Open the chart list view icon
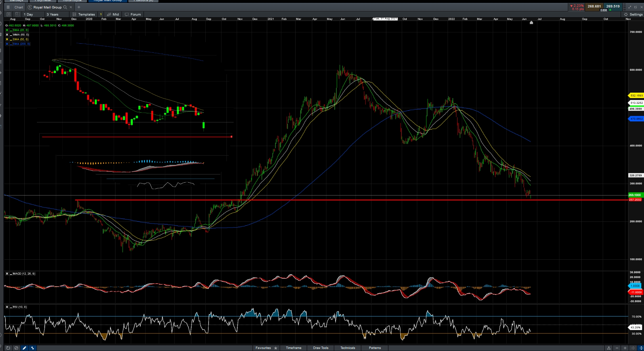 9,14
